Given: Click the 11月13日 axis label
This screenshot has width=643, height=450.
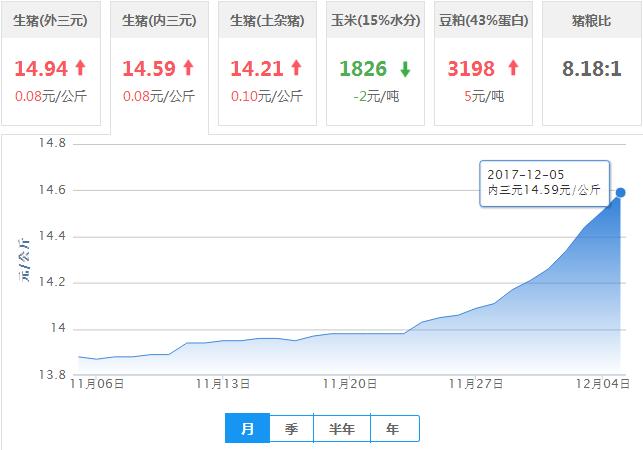Looking at the screenshot, I should tap(223, 384).
